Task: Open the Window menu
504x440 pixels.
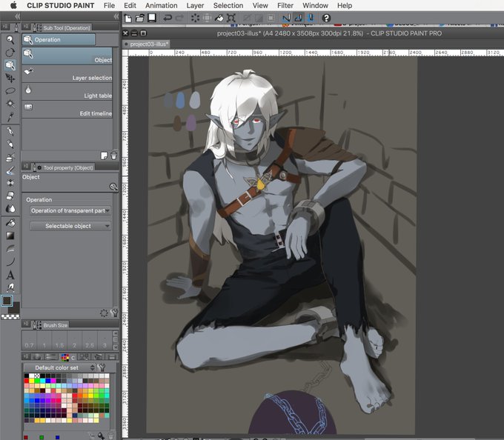Action: [315, 5]
